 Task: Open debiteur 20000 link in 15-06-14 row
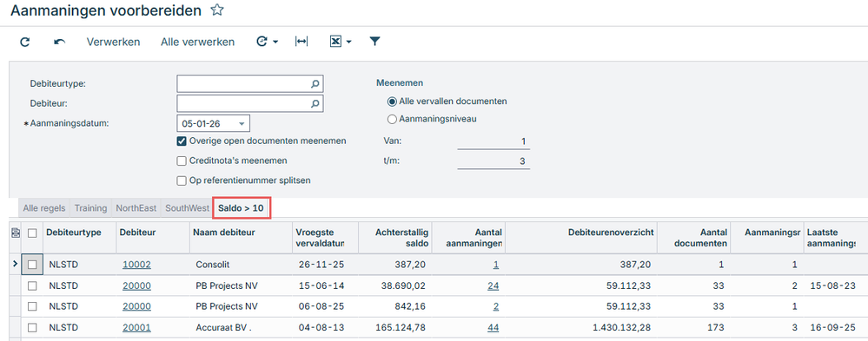[136, 285]
